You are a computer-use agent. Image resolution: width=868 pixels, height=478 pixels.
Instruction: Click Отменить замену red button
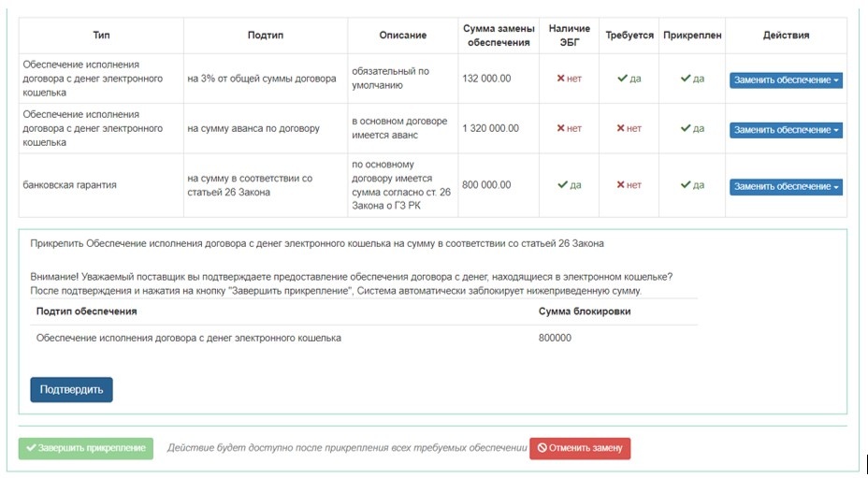(x=580, y=448)
